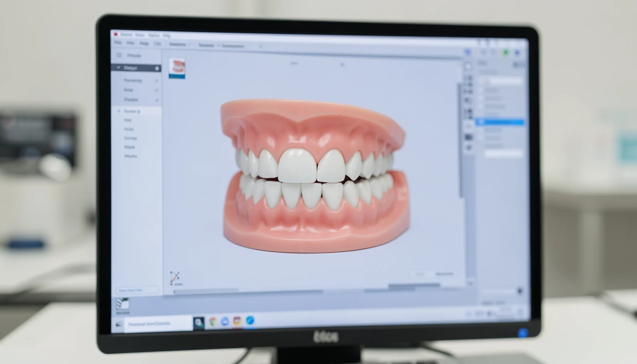The width and height of the screenshot is (637, 364).
Task: Click the red application logo in title bar
Action: (x=116, y=34)
